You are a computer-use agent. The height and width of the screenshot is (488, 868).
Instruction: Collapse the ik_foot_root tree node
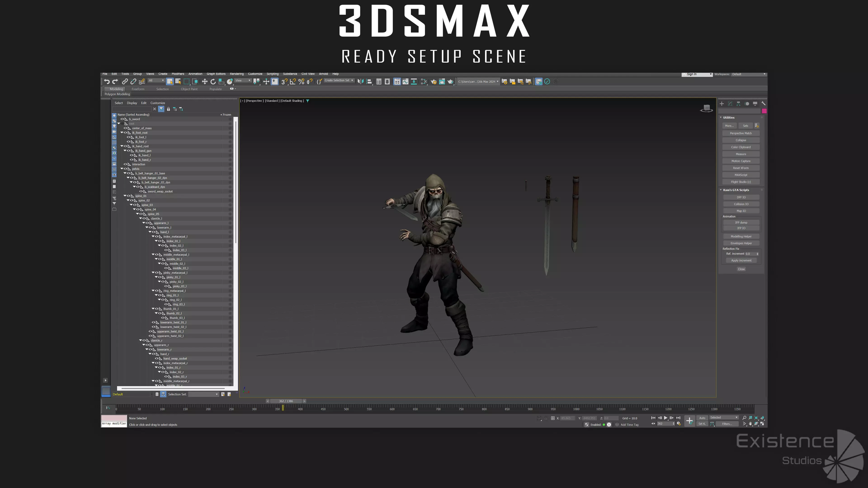(122, 133)
